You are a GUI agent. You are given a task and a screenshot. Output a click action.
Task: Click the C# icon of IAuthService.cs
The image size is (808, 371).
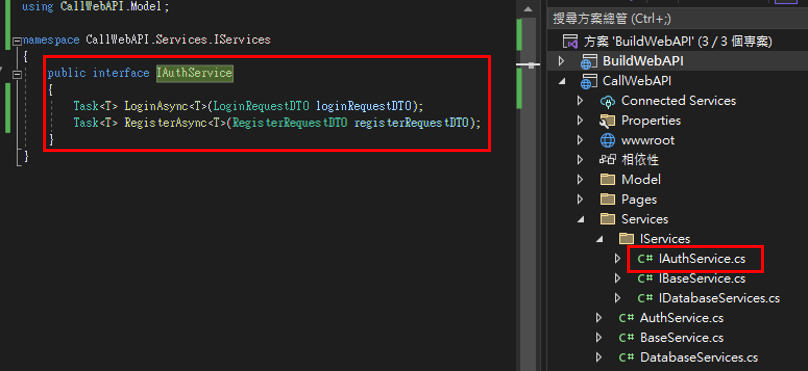click(645, 259)
